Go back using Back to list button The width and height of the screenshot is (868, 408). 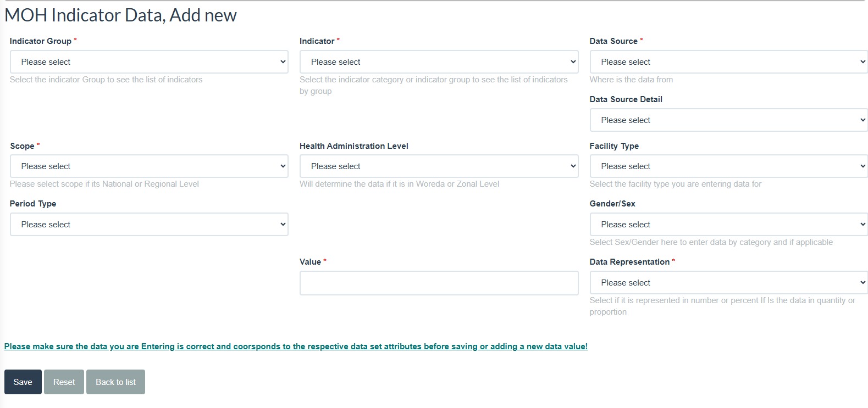click(115, 382)
